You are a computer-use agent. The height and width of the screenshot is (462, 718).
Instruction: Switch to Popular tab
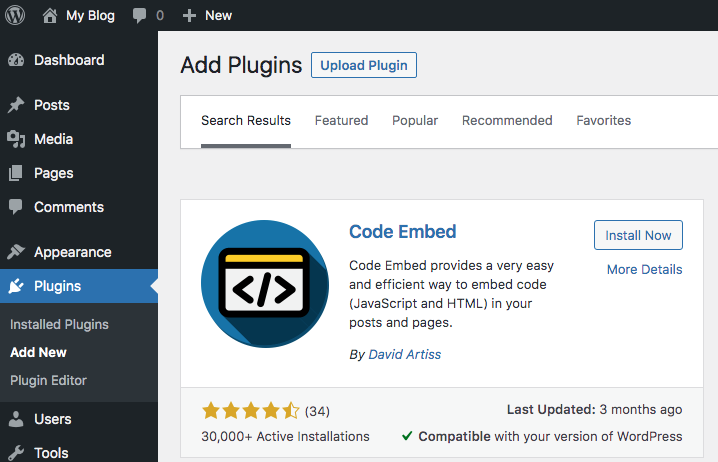[x=415, y=120]
